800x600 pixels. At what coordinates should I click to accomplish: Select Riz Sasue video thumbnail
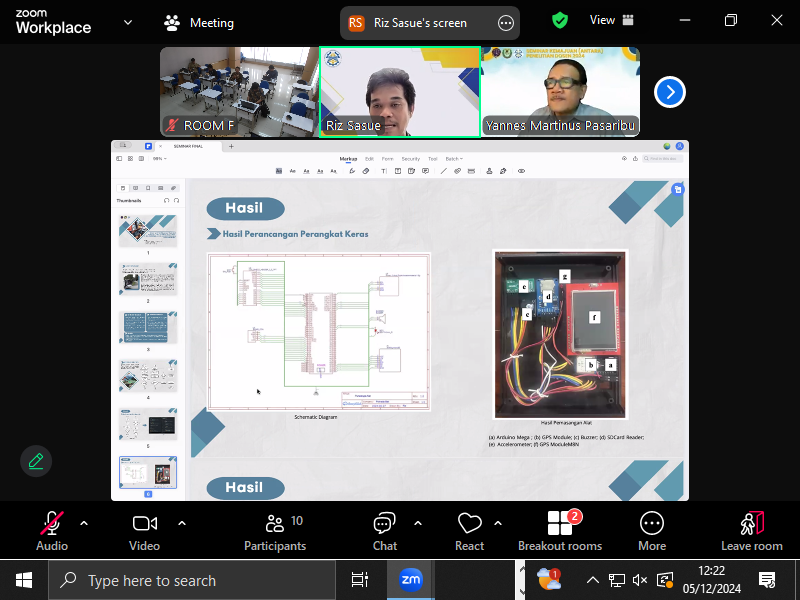400,92
